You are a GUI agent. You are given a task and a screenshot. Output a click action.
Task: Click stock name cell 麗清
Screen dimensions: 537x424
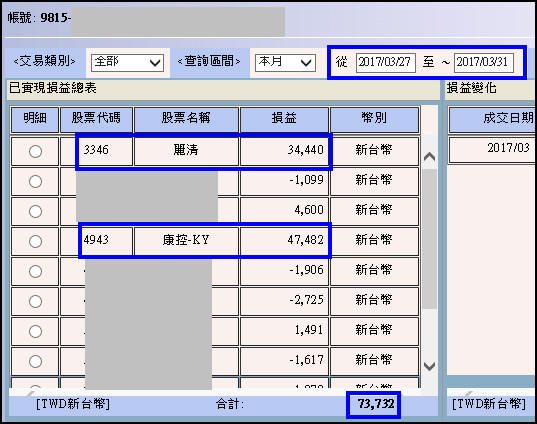[x=186, y=151]
